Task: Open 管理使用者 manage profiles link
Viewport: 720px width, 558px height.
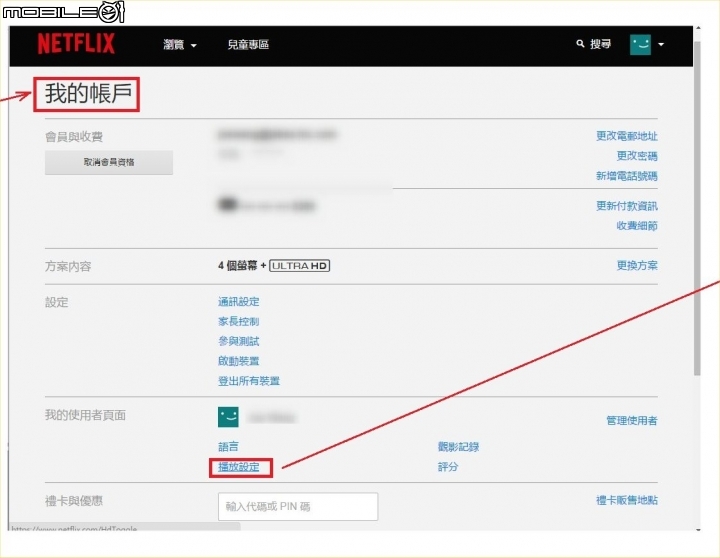Action: click(x=631, y=420)
